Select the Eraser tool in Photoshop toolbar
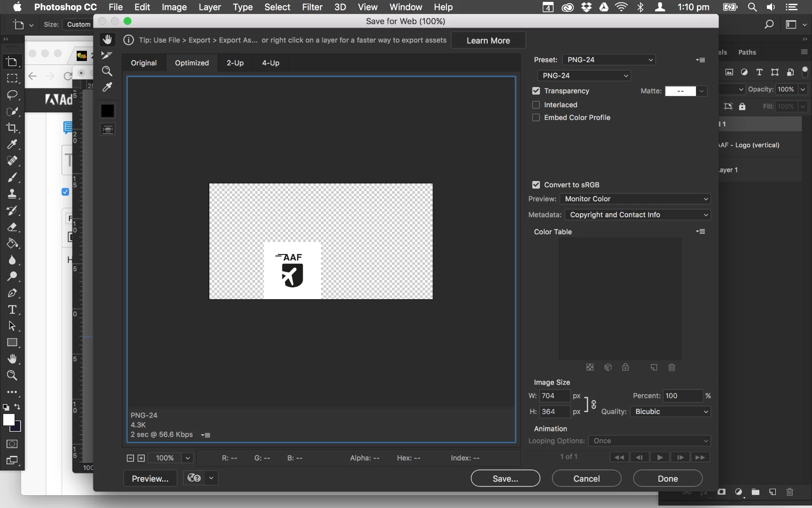Screen dimensions: 812x508 click(12, 227)
